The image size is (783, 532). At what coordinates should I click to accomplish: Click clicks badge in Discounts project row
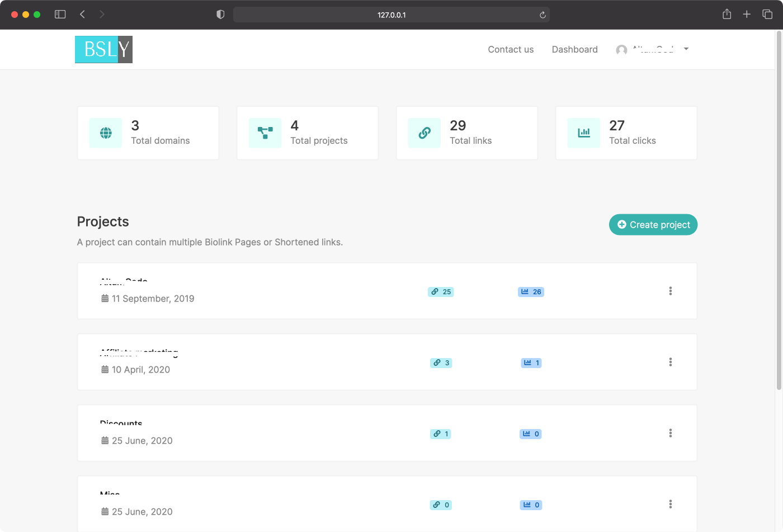click(531, 434)
